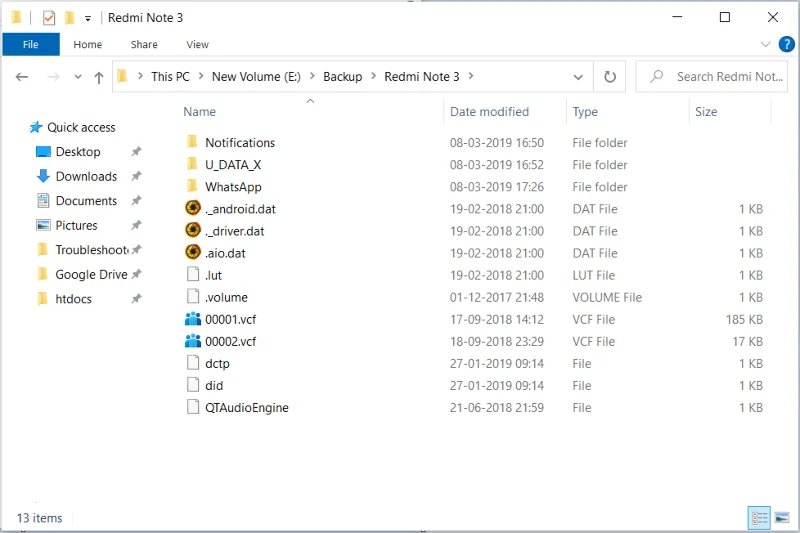Viewport: 800px width, 533px height.
Task: Sort by the Name column header
Action: [199, 112]
